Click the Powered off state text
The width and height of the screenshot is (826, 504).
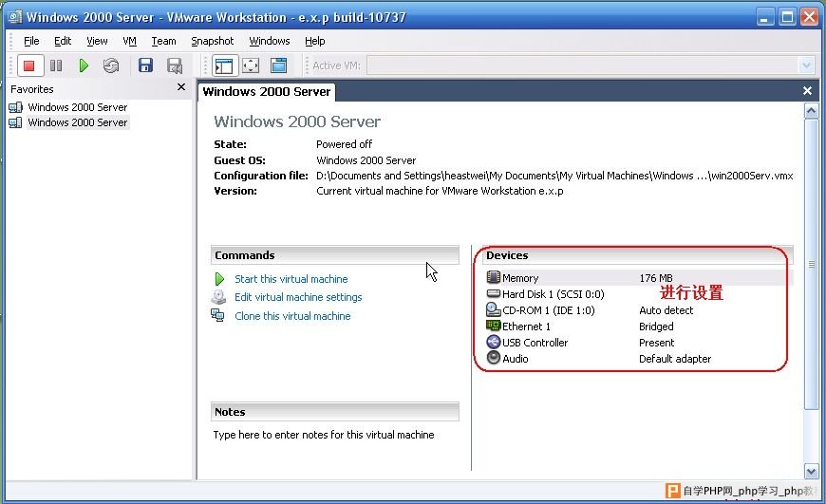(344, 144)
